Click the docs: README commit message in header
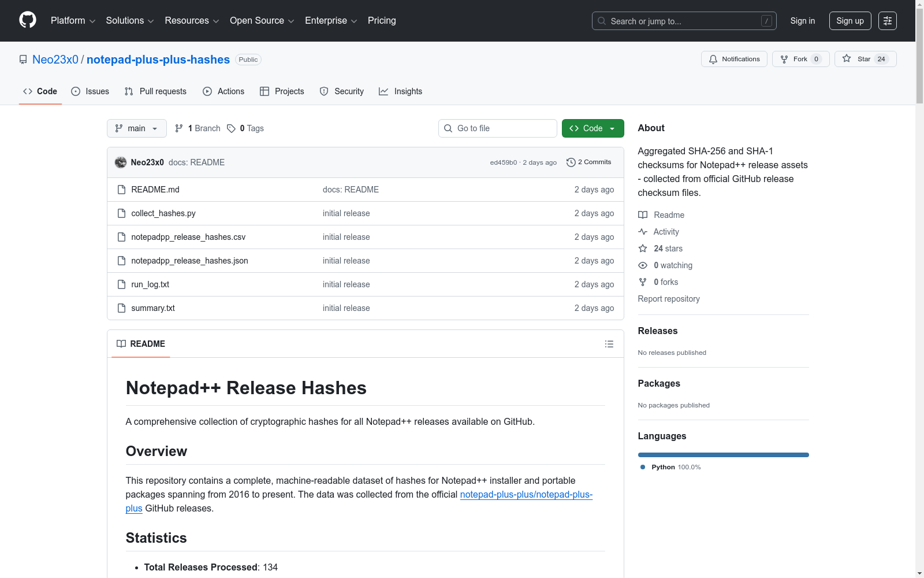Image resolution: width=924 pixels, height=578 pixels. (196, 162)
